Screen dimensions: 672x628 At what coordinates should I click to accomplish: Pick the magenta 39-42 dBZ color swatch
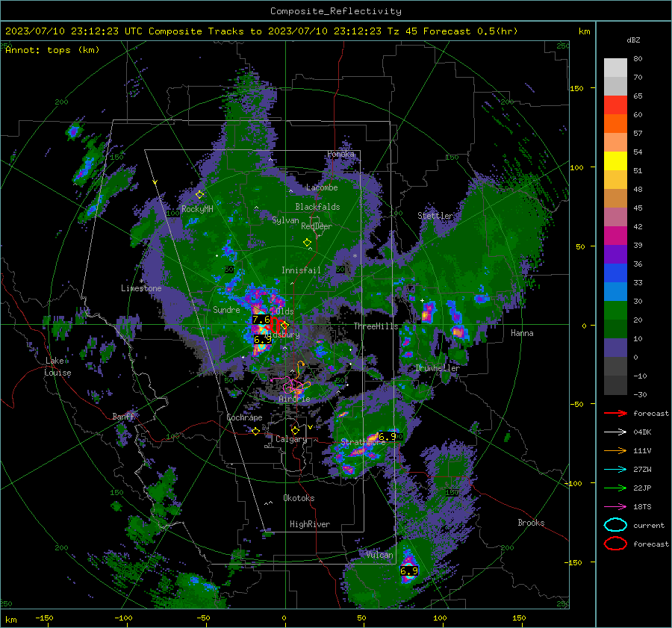tap(615, 236)
